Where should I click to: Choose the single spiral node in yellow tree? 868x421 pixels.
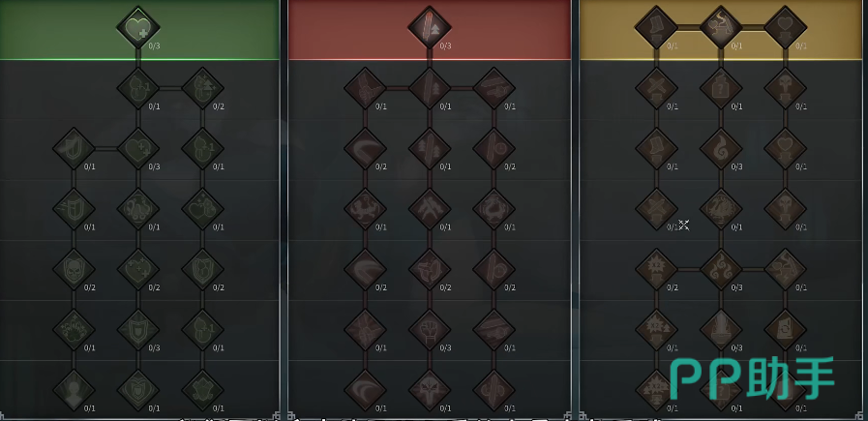(x=721, y=149)
